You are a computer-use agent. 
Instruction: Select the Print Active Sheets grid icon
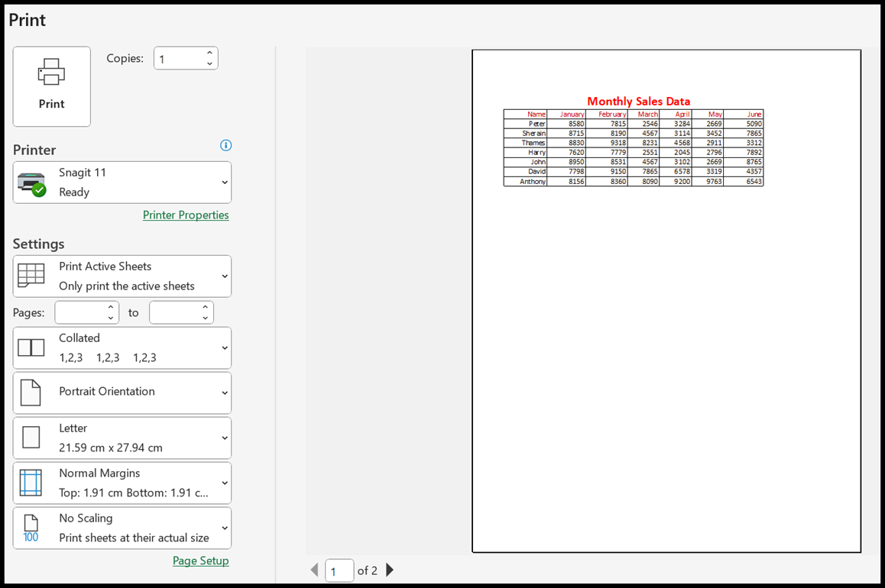[31, 276]
